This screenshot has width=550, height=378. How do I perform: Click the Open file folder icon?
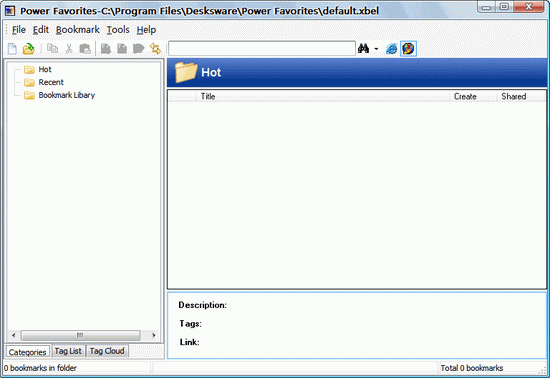tap(29, 49)
